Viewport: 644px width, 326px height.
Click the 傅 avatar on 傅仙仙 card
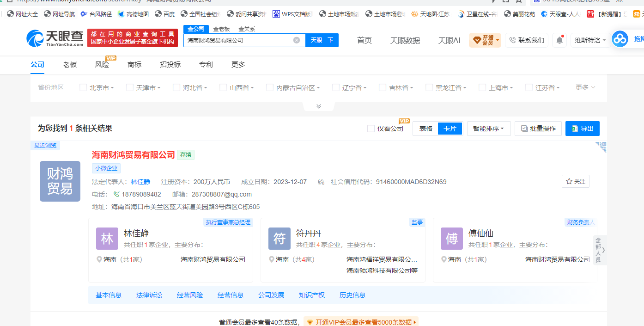(x=452, y=239)
